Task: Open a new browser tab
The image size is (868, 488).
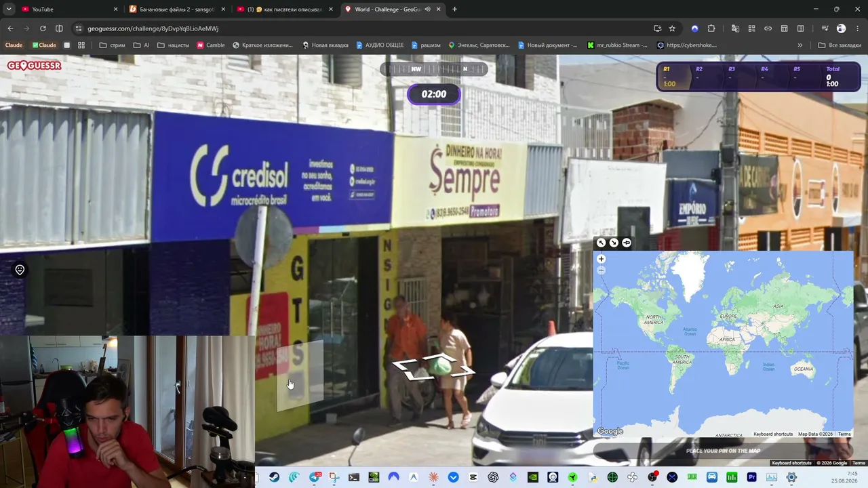Action: (454, 9)
